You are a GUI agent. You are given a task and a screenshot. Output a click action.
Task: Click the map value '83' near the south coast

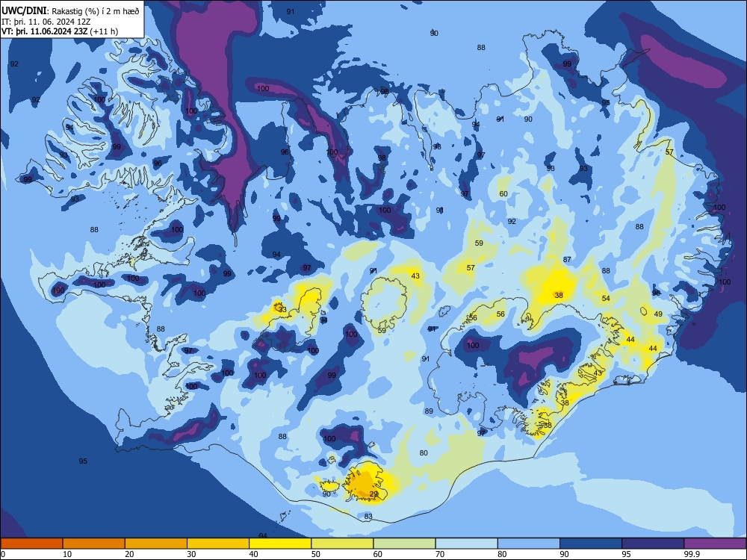click(x=368, y=516)
